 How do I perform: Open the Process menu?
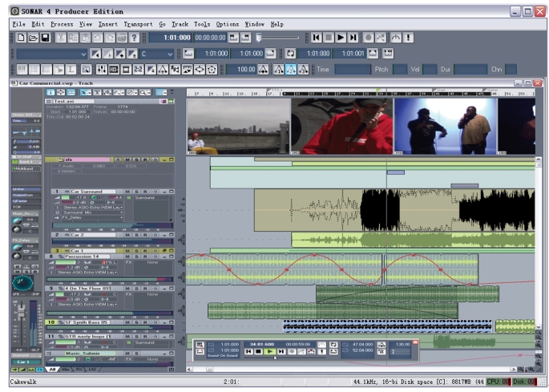tap(62, 24)
